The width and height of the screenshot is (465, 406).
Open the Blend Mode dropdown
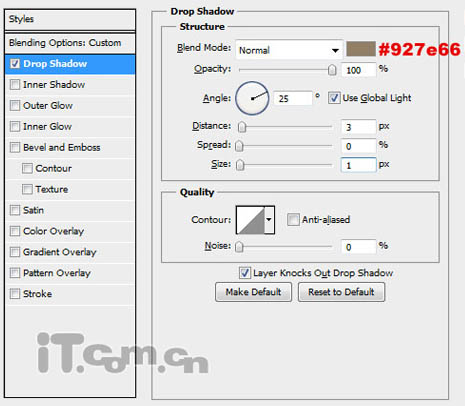coord(289,50)
